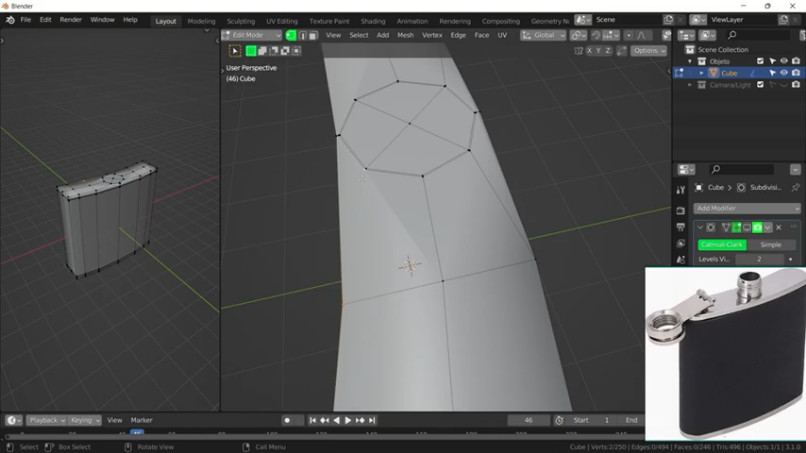Screen dimensions: 806x453
Task: Open the Vertex menu in viewport
Action: (x=432, y=35)
